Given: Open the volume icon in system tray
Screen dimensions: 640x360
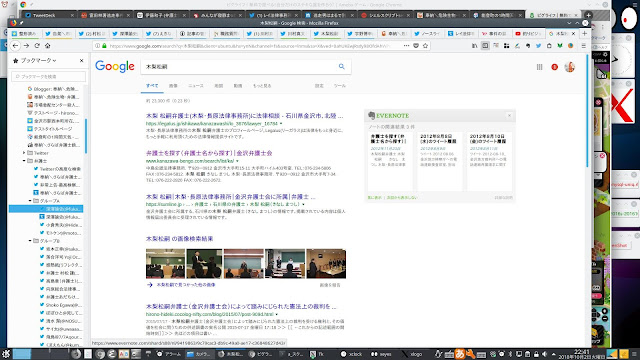Looking at the screenshot, I should (x=544, y=354).
